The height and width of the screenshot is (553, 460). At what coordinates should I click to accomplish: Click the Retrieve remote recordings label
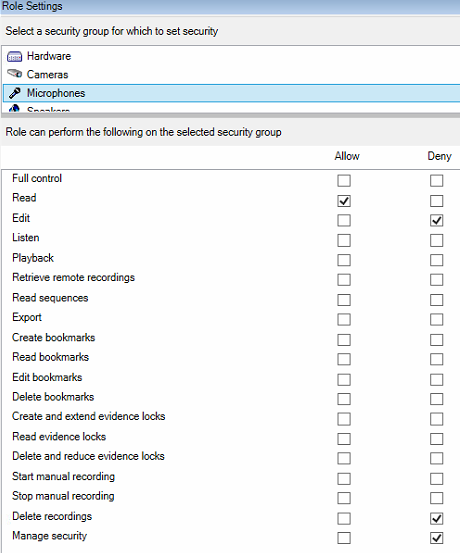coord(73,278)
